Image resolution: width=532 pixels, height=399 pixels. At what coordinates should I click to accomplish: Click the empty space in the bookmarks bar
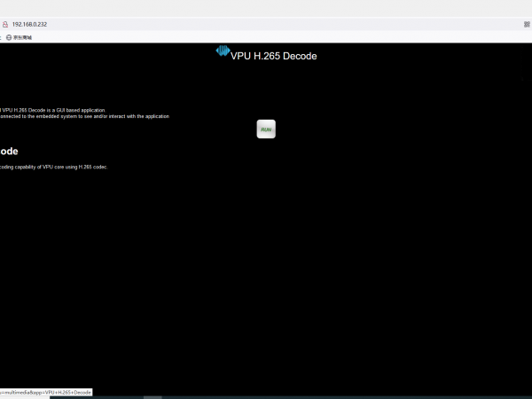266,37
